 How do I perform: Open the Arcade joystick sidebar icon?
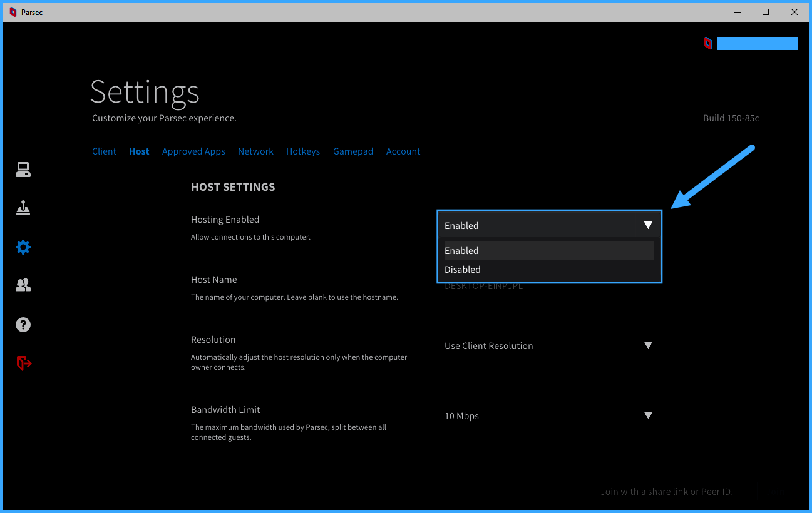click(x=23, y=208)
